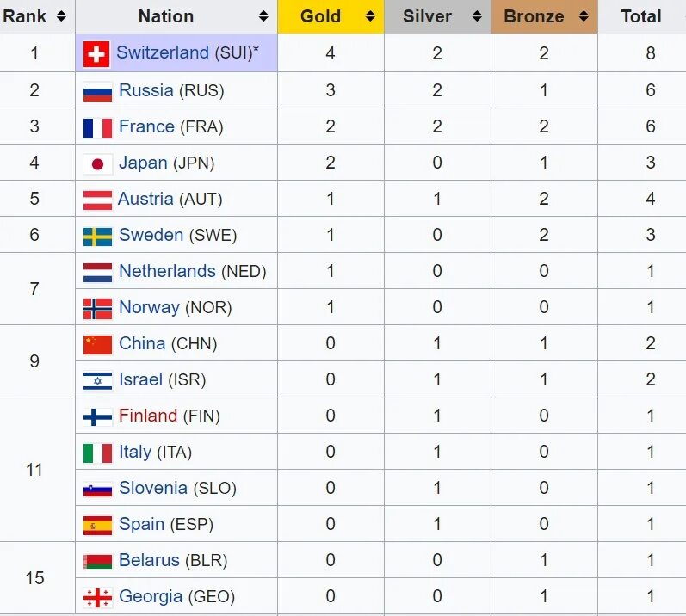This screenshot has width=686, height=616.
Task: Sort by Bronze medal count arrows
Action: tap(584, 16)
